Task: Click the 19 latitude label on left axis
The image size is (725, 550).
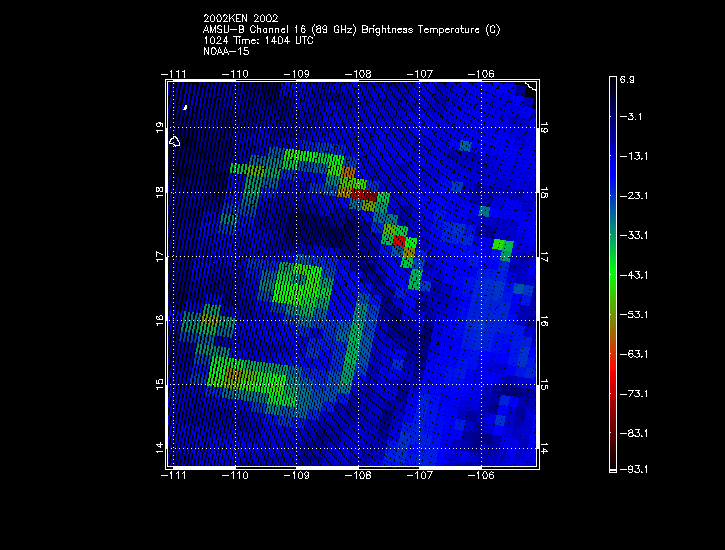Action: 159,127
